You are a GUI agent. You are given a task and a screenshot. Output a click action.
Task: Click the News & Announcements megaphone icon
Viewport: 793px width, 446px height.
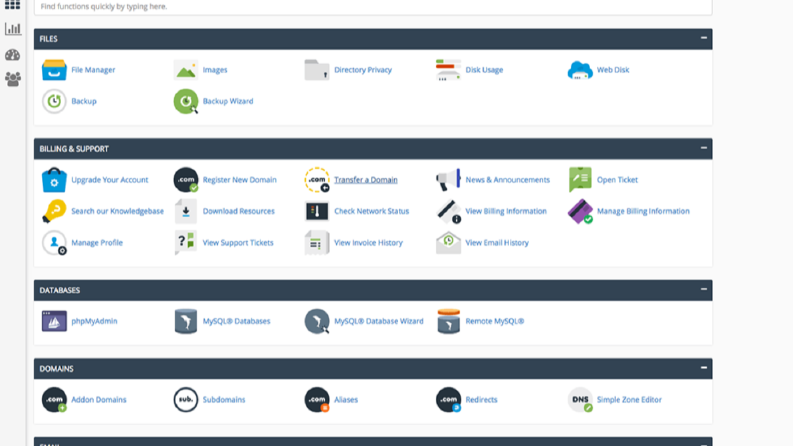(448, 180)
